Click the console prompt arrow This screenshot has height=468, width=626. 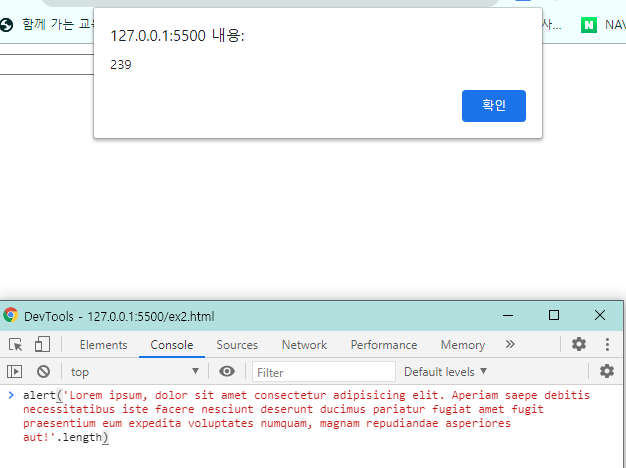tap(11, 395)
